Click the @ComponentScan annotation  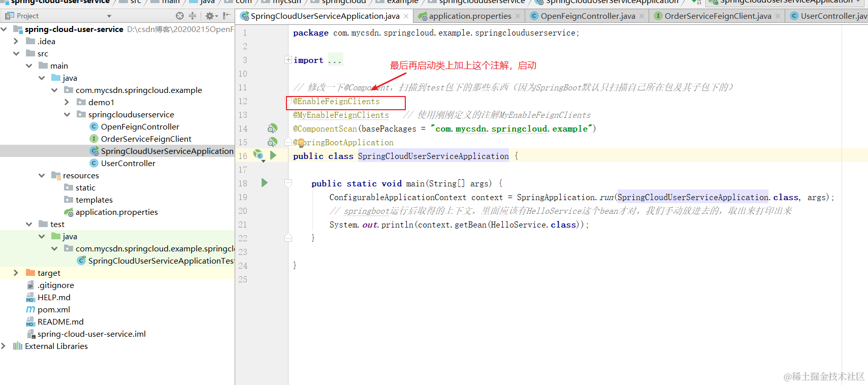coord(325,129)
